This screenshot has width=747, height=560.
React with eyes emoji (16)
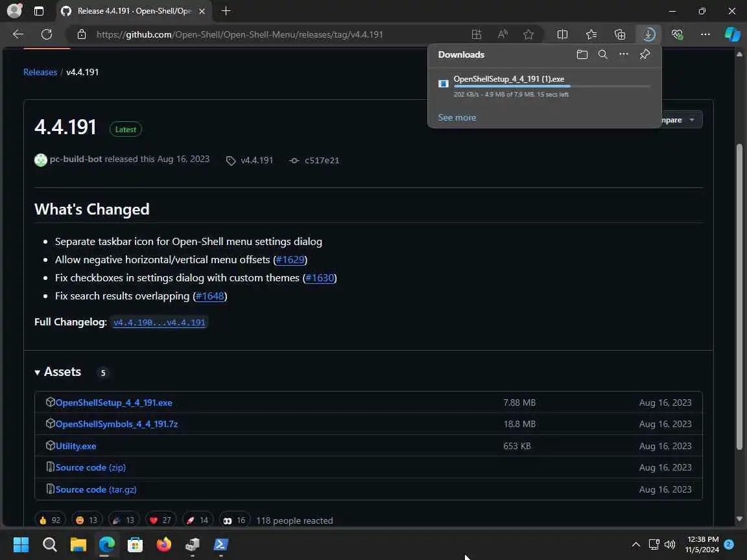(235, 520)
